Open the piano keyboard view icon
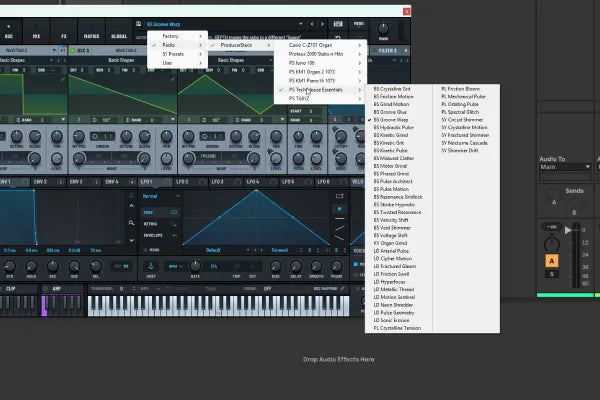Image resolution: width=600 pixels, height=400 pixels. tap(338, 24)
